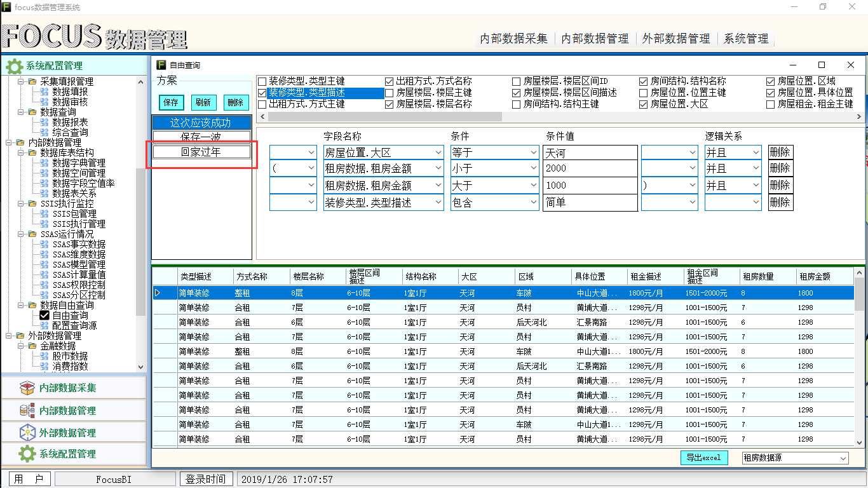Open the SSAS分区控制 node icon
The height and width of the screenshot is (488, 868).
(44, 295)
